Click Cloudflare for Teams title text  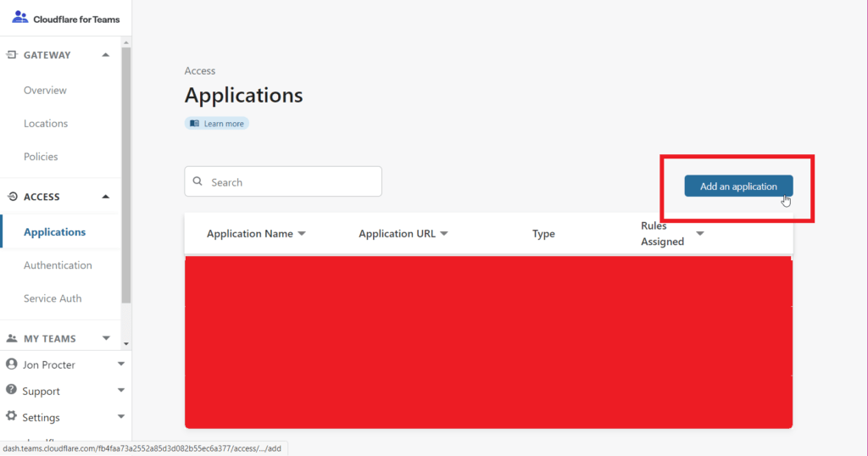pyautogui.click(x=76, y=19)
